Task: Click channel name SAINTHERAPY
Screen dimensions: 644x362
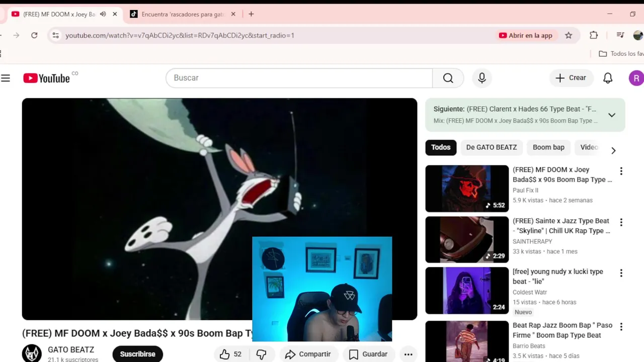Action: click(x=532, y=241)
